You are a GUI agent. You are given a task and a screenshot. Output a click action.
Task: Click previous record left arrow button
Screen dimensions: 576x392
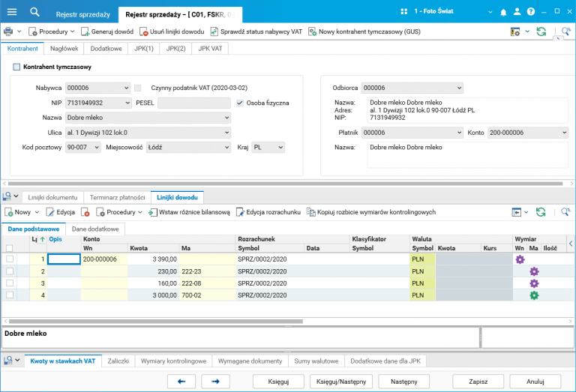pos(181,382)
